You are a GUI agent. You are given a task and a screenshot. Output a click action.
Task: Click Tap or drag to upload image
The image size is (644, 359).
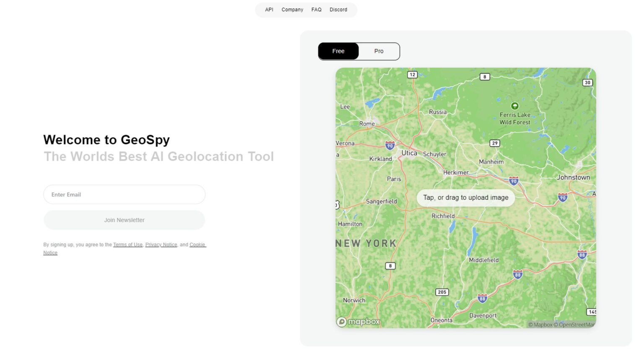click(466, 197)
